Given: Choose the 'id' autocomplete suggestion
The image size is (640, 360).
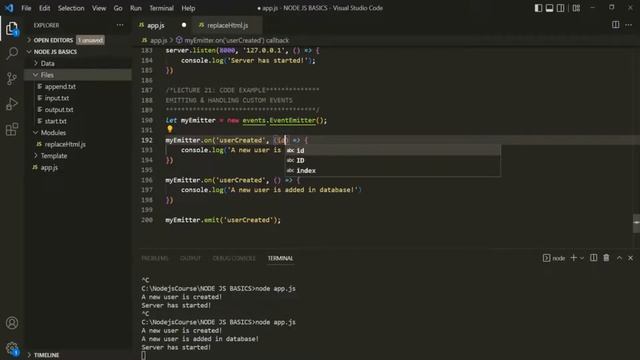Looking at the screenshot, I should coord(392,150).
